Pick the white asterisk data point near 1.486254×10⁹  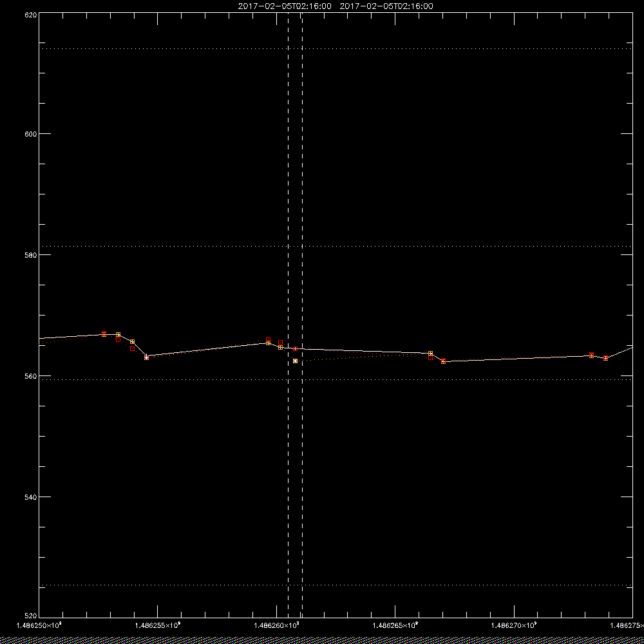(x=147, y=357)
